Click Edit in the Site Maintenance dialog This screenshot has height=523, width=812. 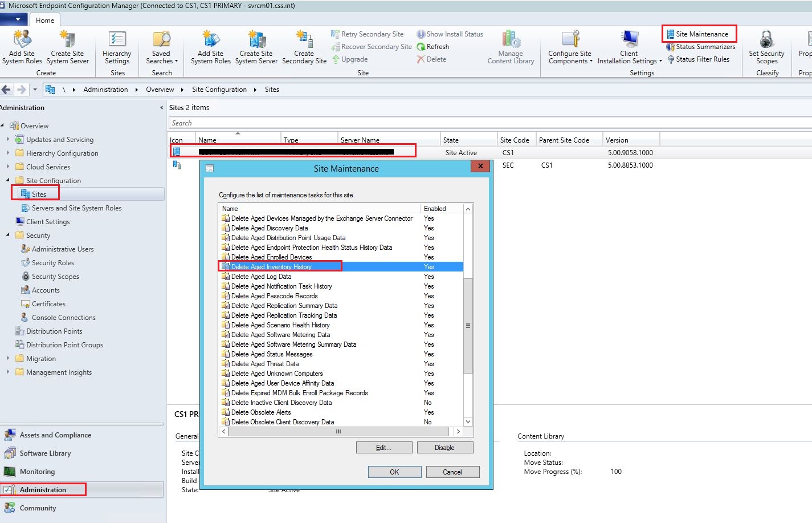tap(383, 447)
